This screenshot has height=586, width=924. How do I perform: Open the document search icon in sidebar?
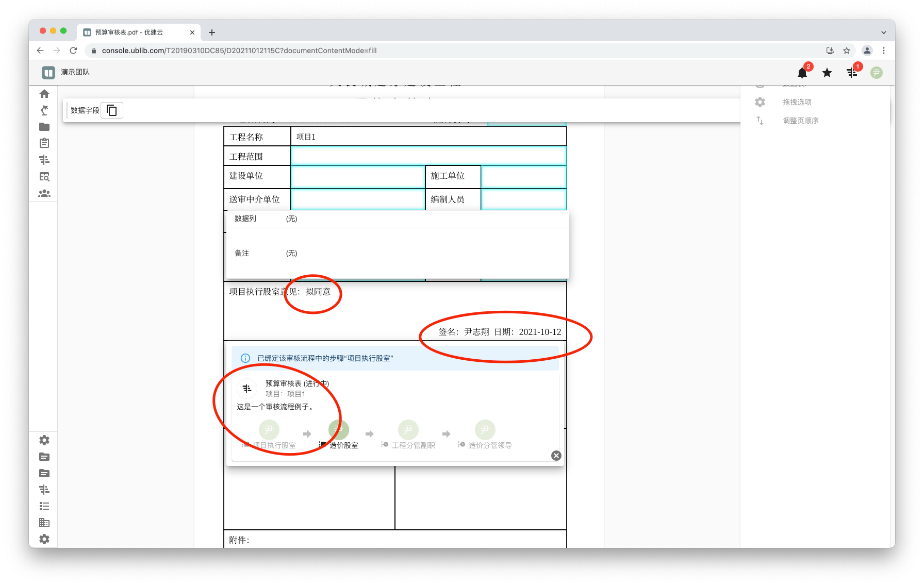pos(44,177)
